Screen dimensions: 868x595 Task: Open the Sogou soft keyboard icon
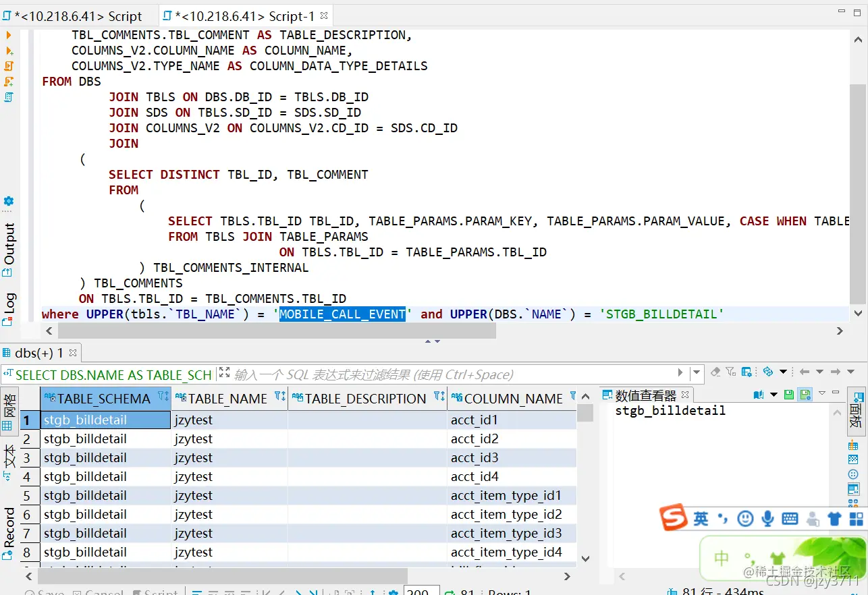790,518
